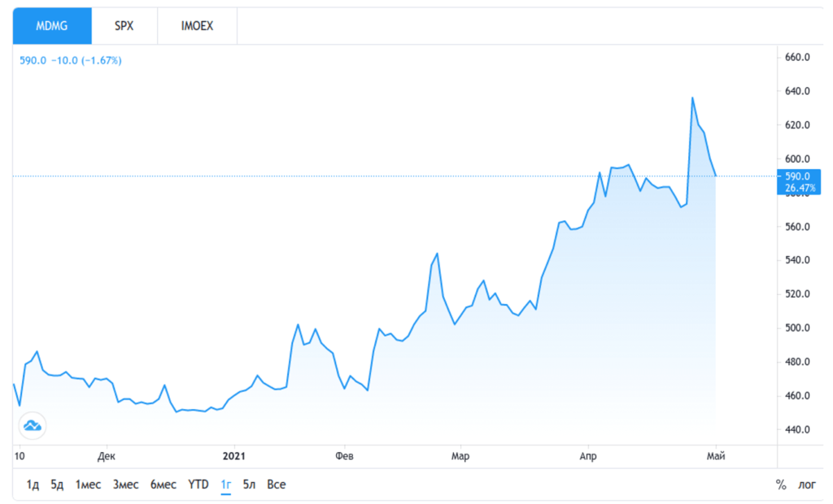Set range to 1д (one day)
833x504 pixels.
coord(33,484)
